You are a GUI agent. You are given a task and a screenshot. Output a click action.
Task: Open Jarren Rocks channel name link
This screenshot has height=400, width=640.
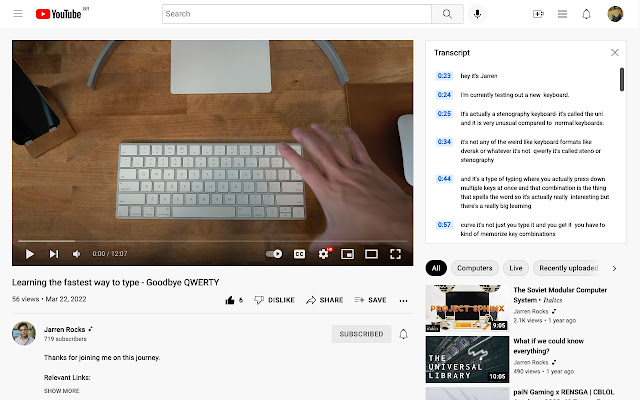(64, 329)
